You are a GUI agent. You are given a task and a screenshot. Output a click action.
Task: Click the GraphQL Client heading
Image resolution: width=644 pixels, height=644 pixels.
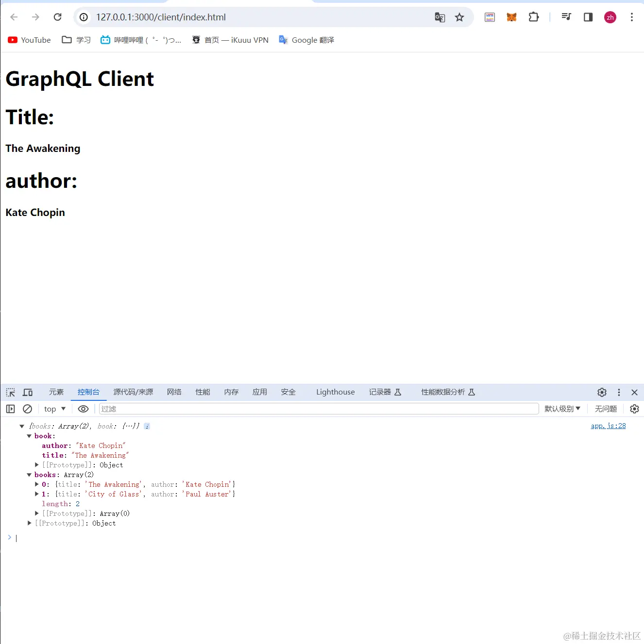coord(80,79)
